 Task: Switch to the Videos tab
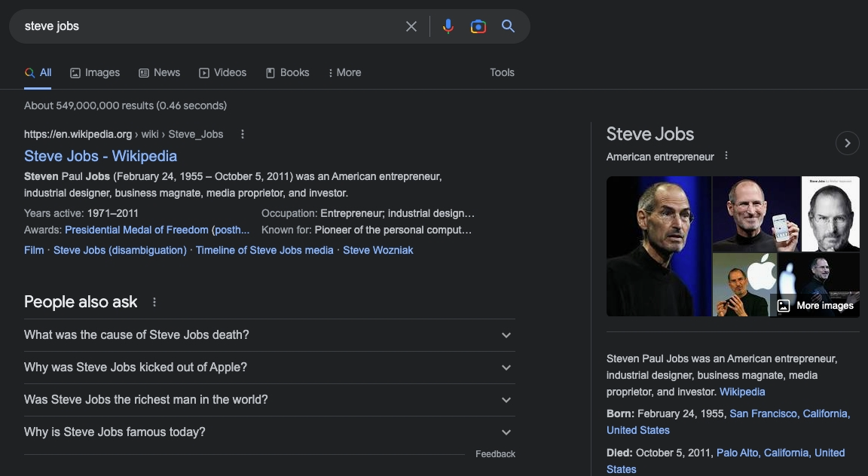[x=222, y=72]
